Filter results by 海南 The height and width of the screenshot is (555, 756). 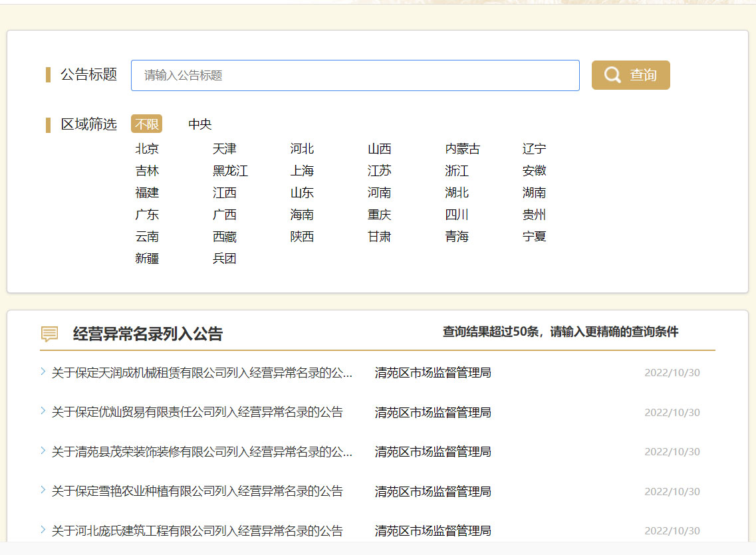pyautogui.click(x=303, y=215)
